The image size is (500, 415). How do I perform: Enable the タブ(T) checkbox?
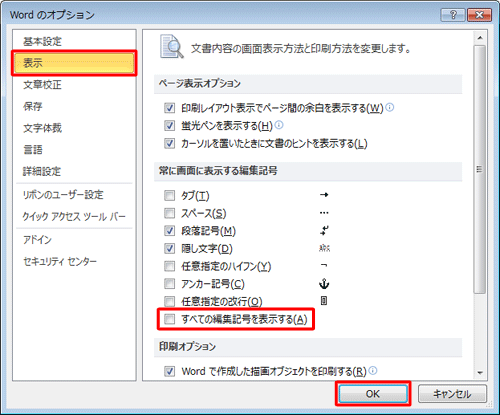[x=169, y=195]
